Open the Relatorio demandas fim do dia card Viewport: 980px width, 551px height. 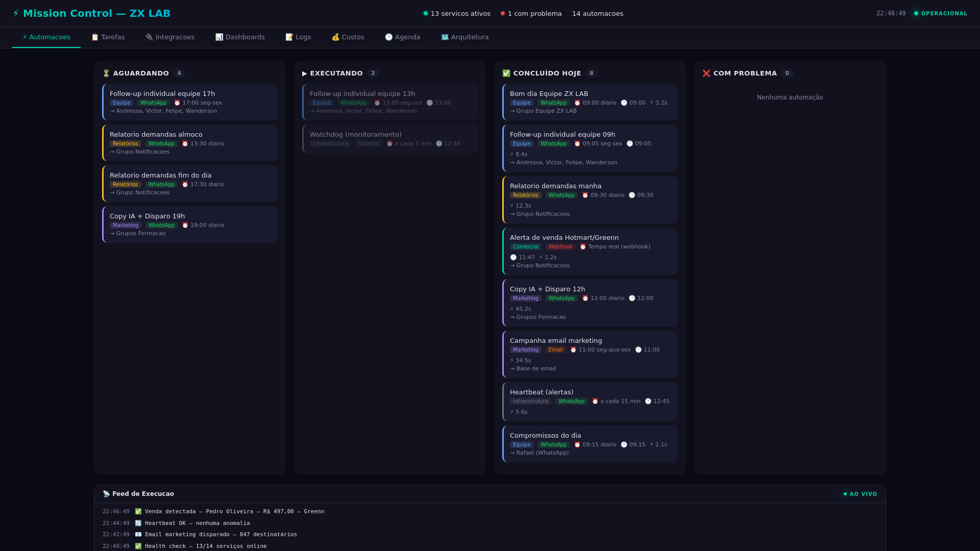pyautogui.click(x=190, y=184)
